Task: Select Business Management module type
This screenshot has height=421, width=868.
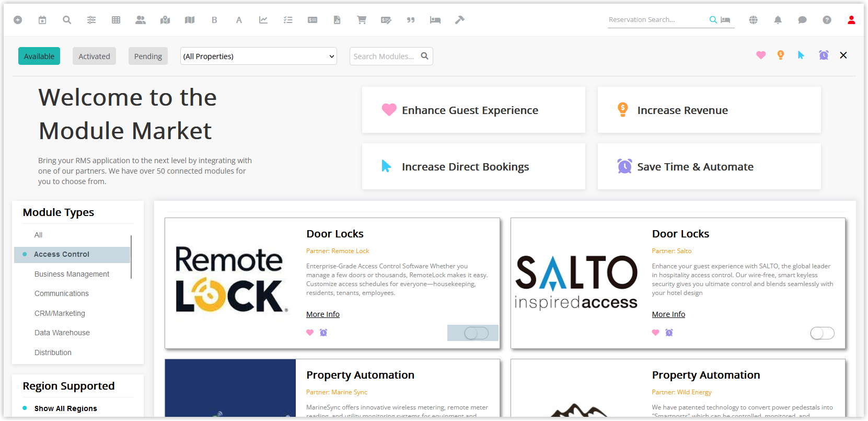Action: tap(72, 274)
